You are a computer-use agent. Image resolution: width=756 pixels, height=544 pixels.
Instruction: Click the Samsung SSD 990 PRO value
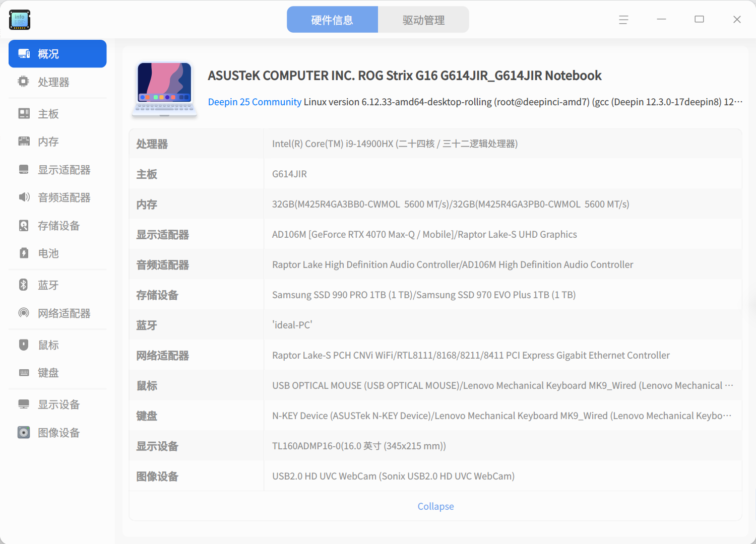(x=424, y=295)
